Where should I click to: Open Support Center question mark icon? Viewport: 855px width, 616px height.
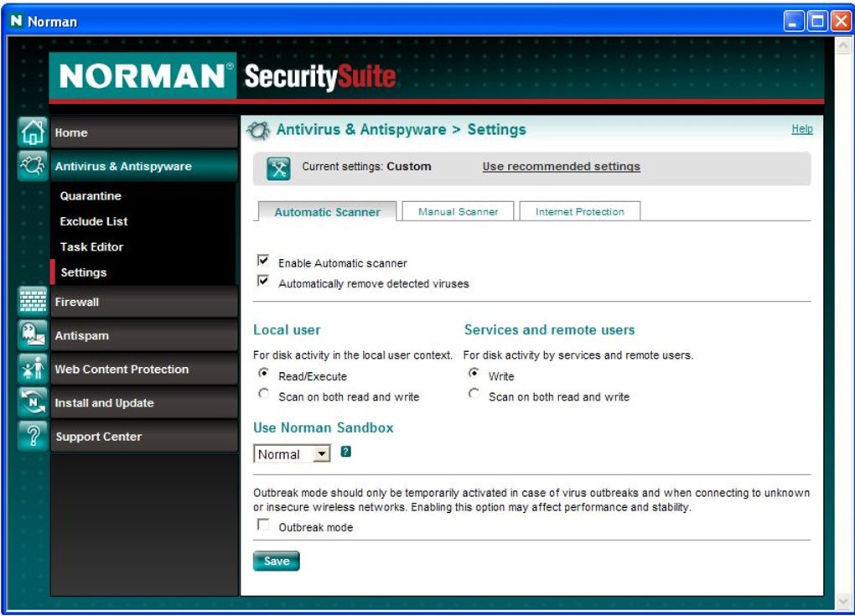coord(33,437)
